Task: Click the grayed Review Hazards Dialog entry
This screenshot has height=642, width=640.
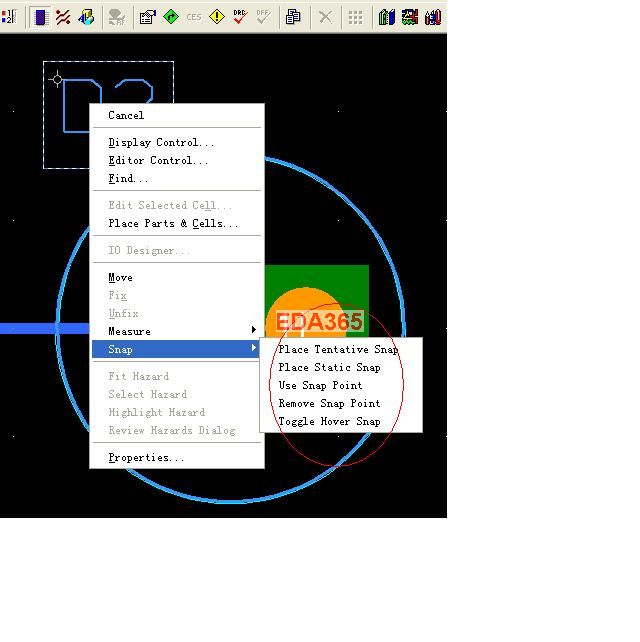Action: [x=177, y=430]
